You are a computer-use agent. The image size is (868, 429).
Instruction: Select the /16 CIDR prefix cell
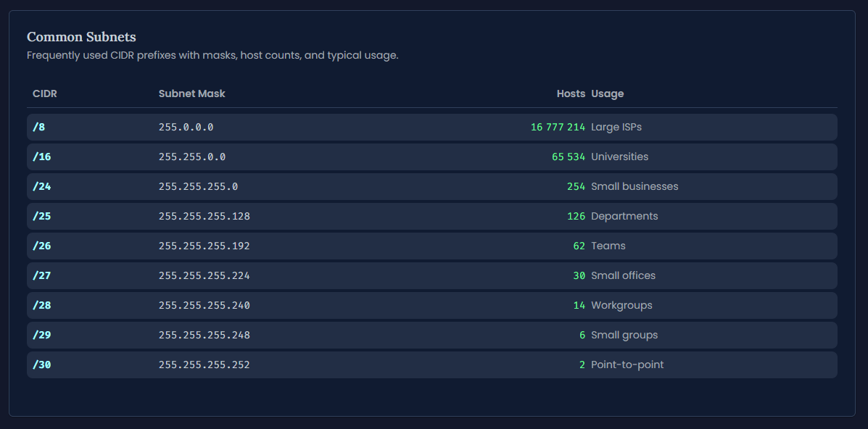42,157
